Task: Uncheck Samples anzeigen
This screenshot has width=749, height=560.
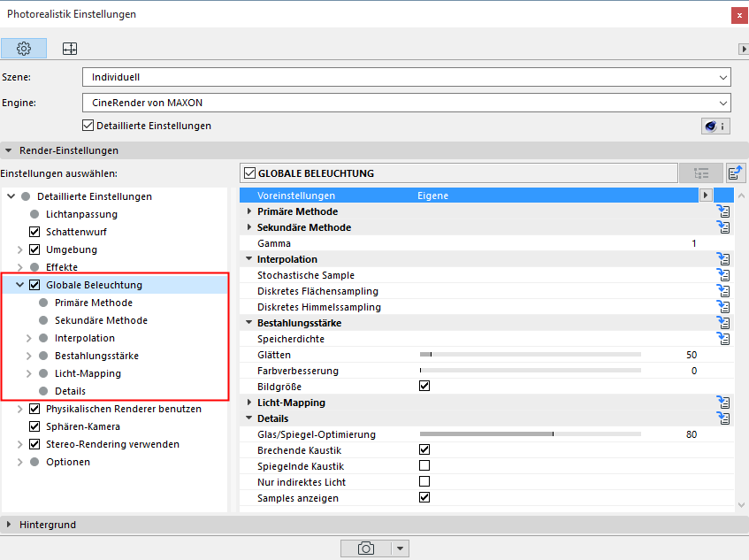Action: click(424, 497)
